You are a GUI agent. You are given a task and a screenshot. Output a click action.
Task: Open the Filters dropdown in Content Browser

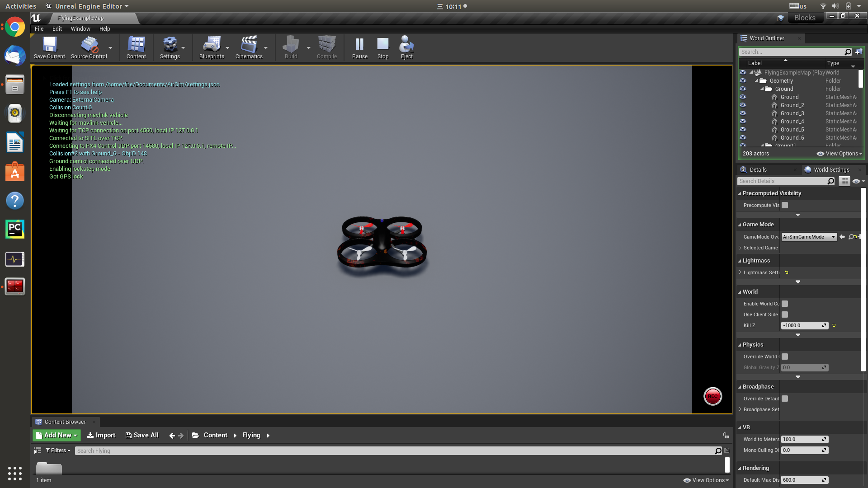[58, 450]
